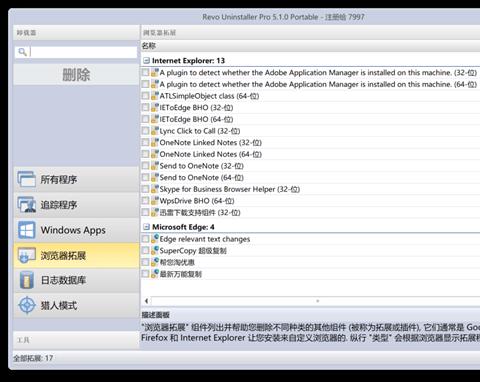Select 浏览器拓展 section
Image resolution: width=480 pixels, height=382 pixels.
click(76, 255)
